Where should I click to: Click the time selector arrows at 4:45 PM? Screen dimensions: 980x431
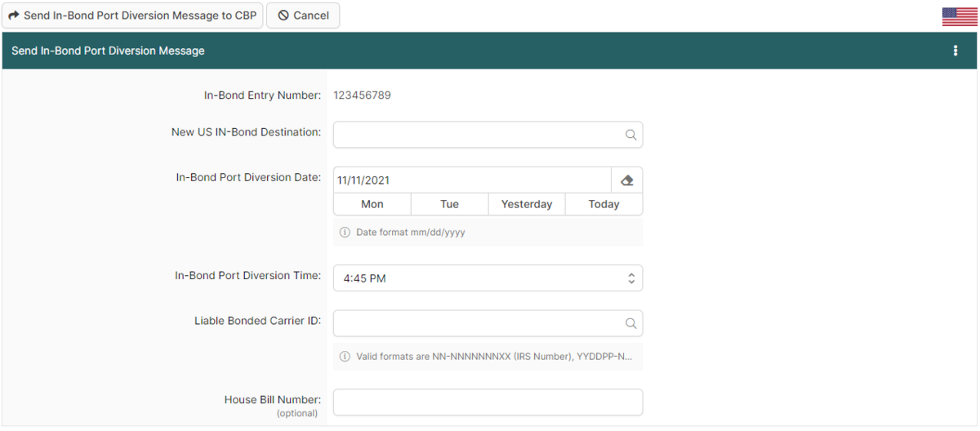coord(631,278)
